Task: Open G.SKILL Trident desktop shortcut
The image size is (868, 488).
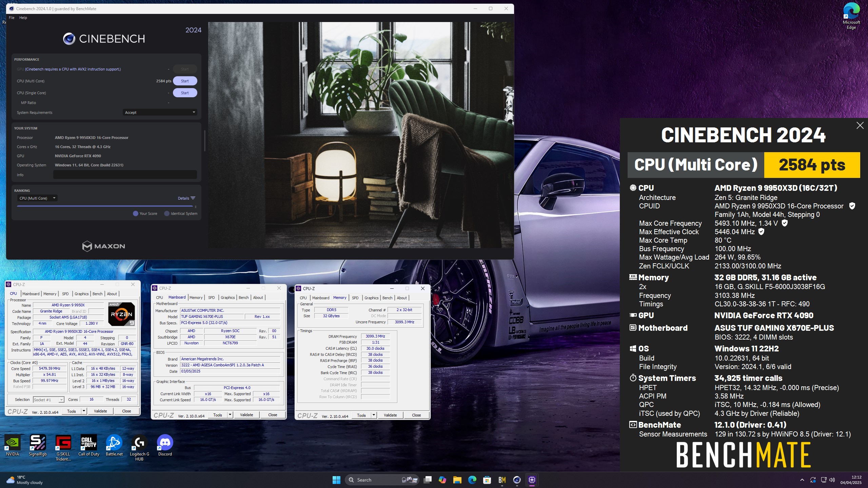Action: click(x=63, y=448)
